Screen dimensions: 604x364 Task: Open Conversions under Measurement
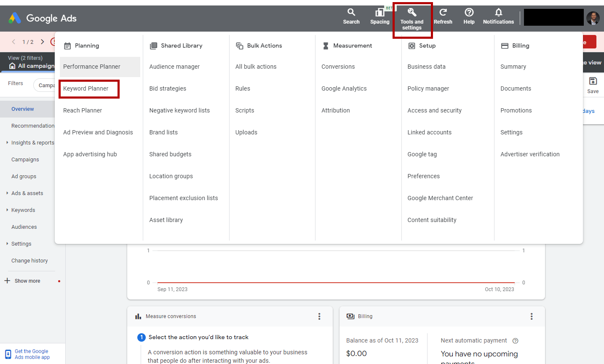coord(338,67)
